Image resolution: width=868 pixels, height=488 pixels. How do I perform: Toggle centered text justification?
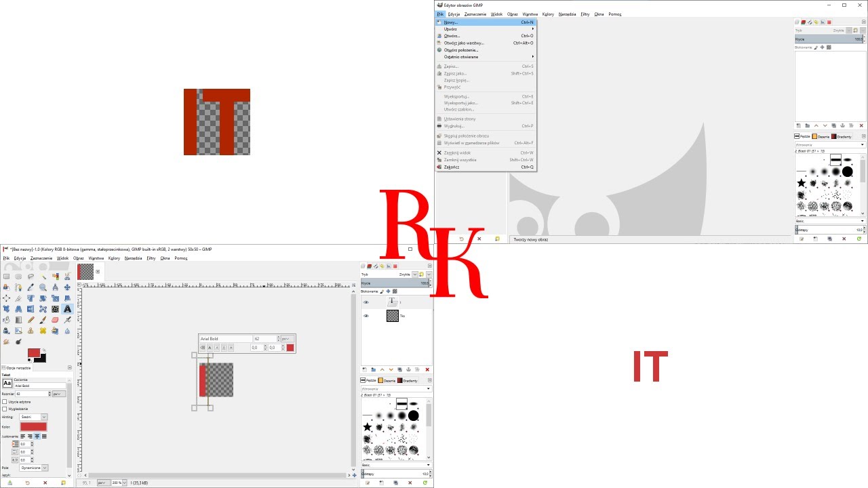tap(37, 436)
